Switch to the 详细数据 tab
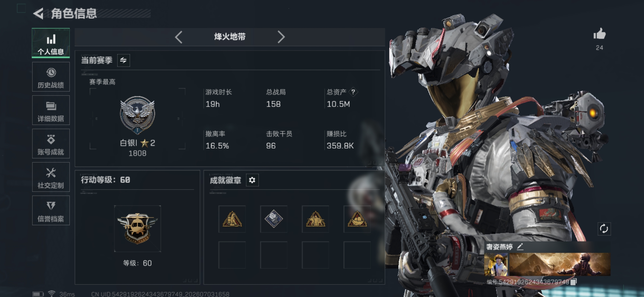This screenshot has height=297, width=644. pyautogui.click(x=51, y=110)
